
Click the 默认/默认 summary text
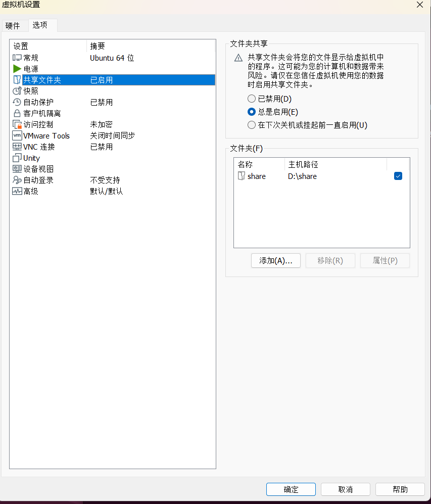coord(106,191)
